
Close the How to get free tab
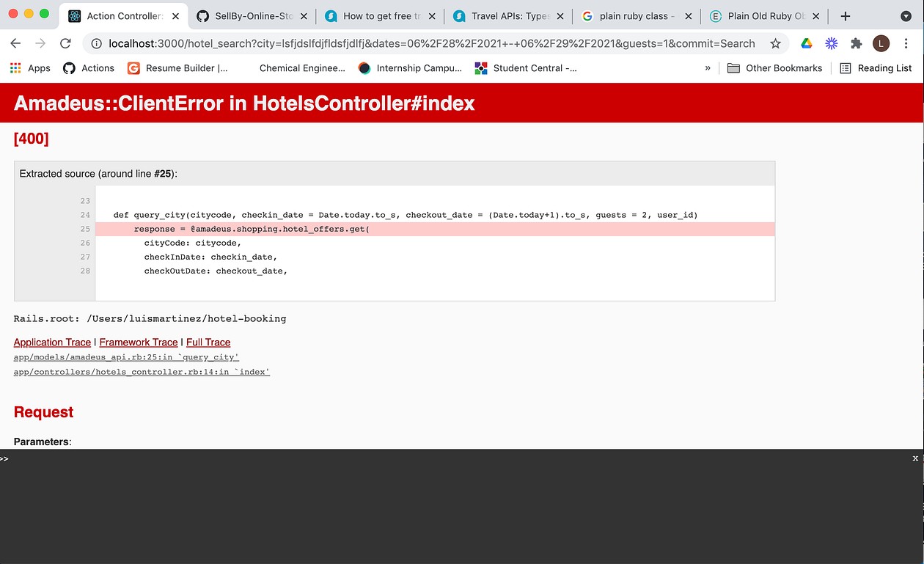pos(432,15)
